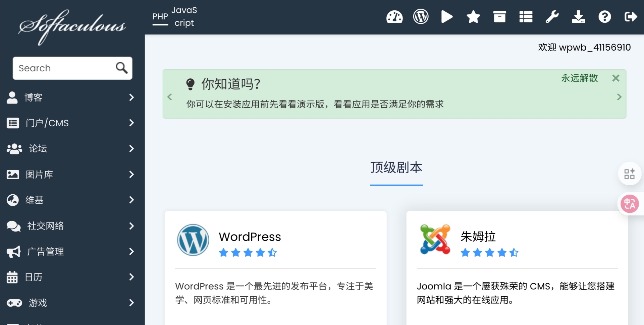Switch to the JavaScript tab
The width and height of the screenshot is (644, 325).
pyautogui.click(x=184, y=17)
